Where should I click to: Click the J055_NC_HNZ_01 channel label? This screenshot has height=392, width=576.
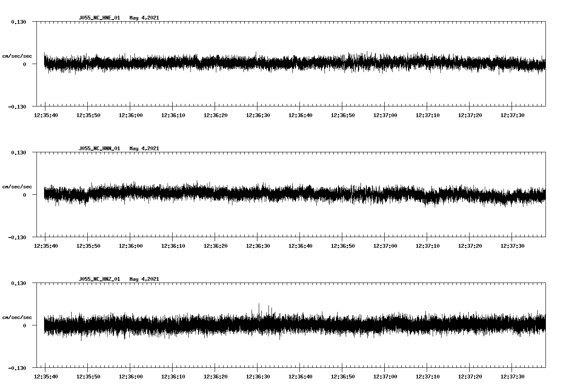coord(99,279)
